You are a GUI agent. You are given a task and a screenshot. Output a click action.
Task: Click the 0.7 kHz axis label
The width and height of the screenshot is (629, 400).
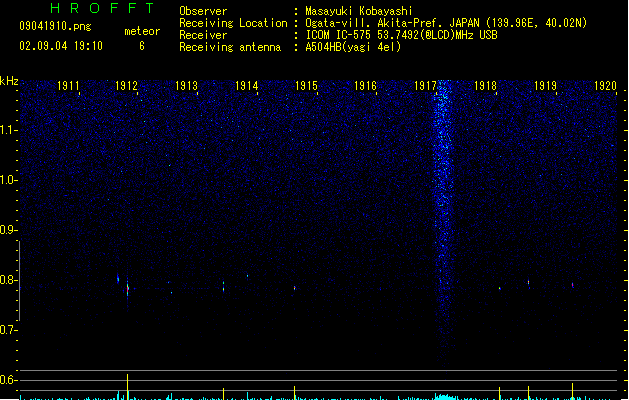point(8,330)
